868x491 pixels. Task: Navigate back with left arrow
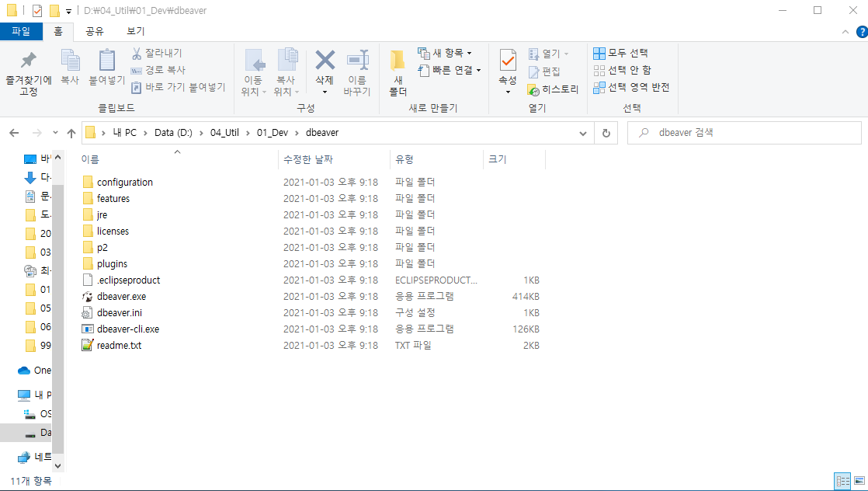tap(15, 133)
